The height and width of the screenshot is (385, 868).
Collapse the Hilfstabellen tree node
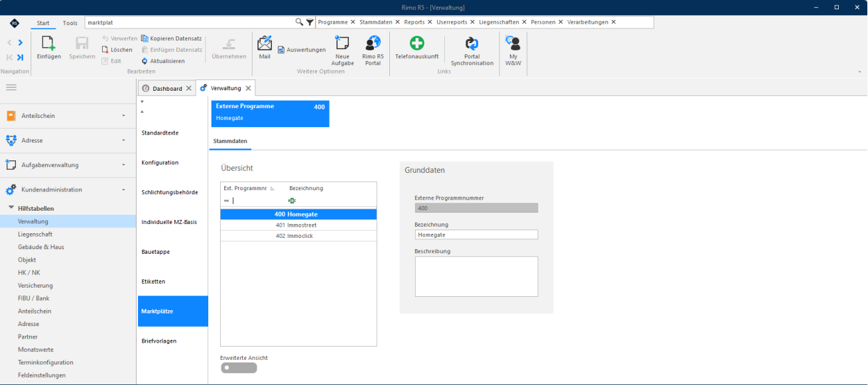[x=11, y=208]
